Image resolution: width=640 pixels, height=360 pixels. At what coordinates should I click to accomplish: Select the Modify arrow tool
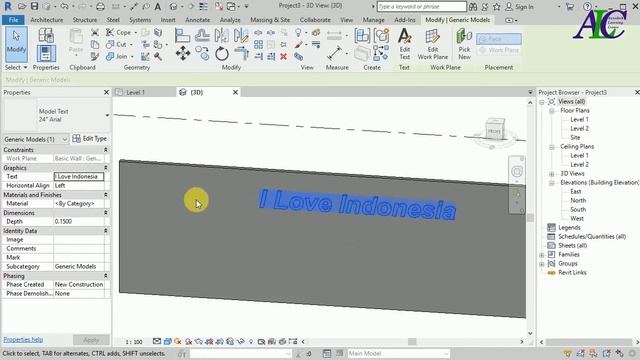[x=16, y=44]
